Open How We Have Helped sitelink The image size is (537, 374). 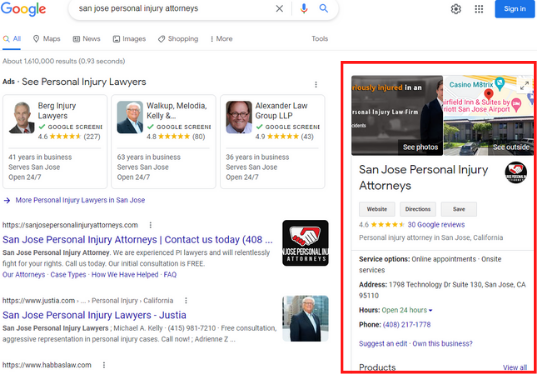(x=125, y=275)
